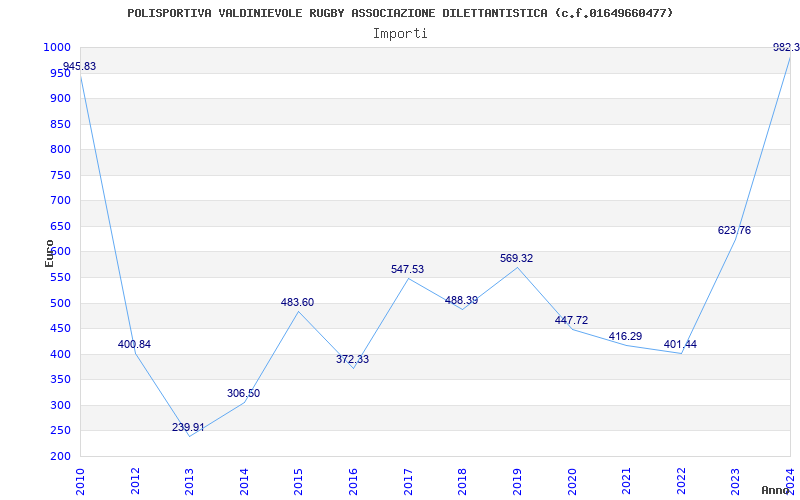Select the 569.32 data label
This screenshot has height=500, width=800.
[x=516, y=259]
